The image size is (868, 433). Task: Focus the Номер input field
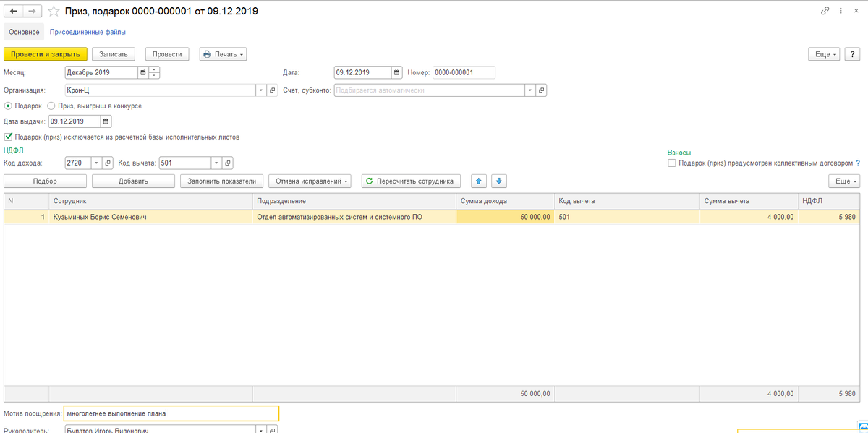464,72
